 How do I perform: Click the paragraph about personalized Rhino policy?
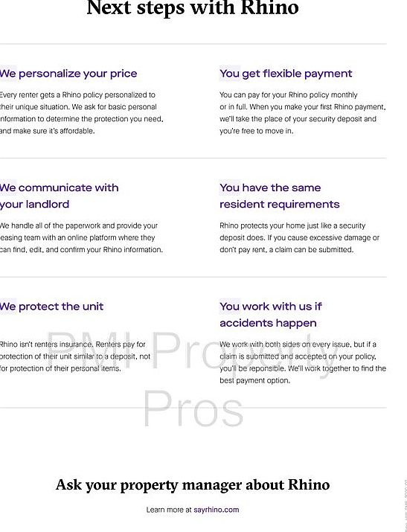pyautogui.click(x=82, y=113)
